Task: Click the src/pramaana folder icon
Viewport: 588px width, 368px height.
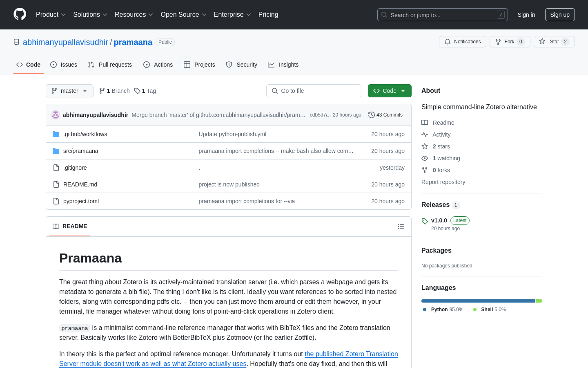Action: [x=56, y=151]
